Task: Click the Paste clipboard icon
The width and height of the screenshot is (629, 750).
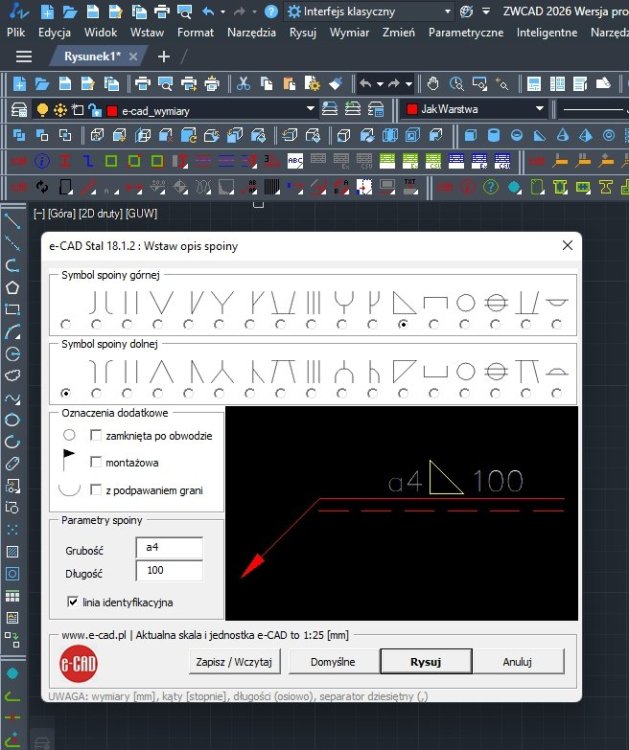Action: (289, 84)
